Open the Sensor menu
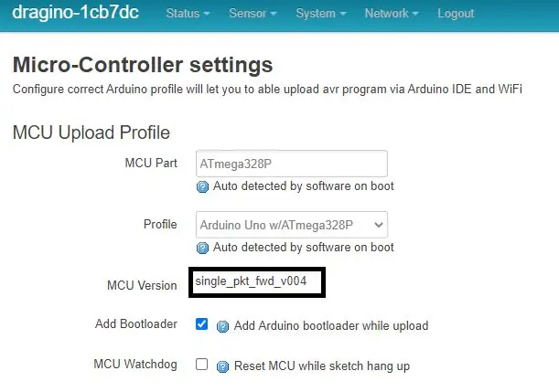Image resolution: width=559 pixels, height=392 pixels. point(253,14)
